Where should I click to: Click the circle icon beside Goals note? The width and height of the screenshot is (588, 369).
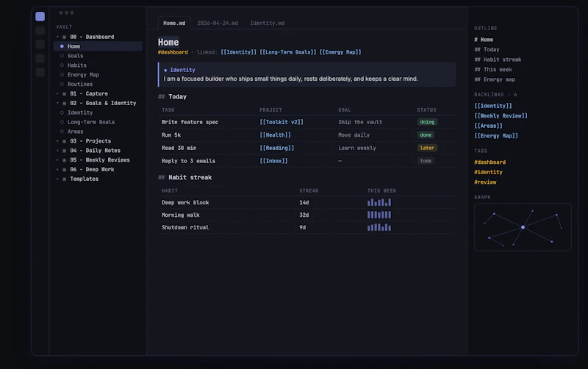click(x=62, y=56)
